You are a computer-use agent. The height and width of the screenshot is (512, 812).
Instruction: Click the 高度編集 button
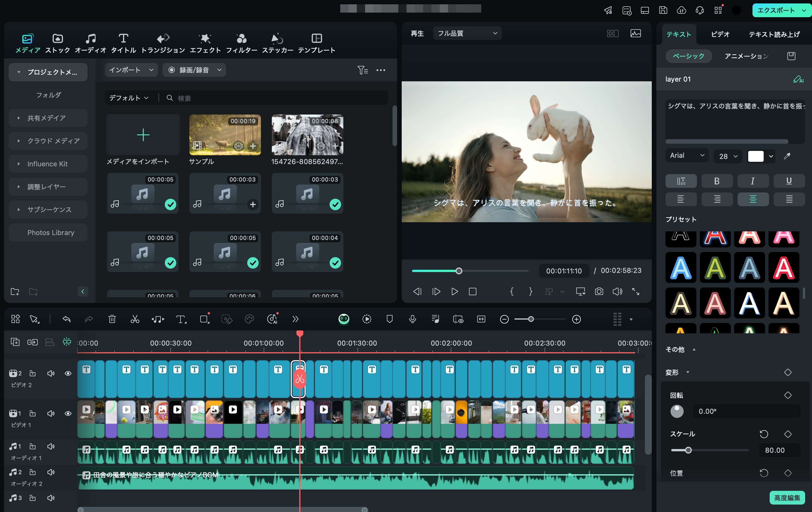click(x=787, y=497)
